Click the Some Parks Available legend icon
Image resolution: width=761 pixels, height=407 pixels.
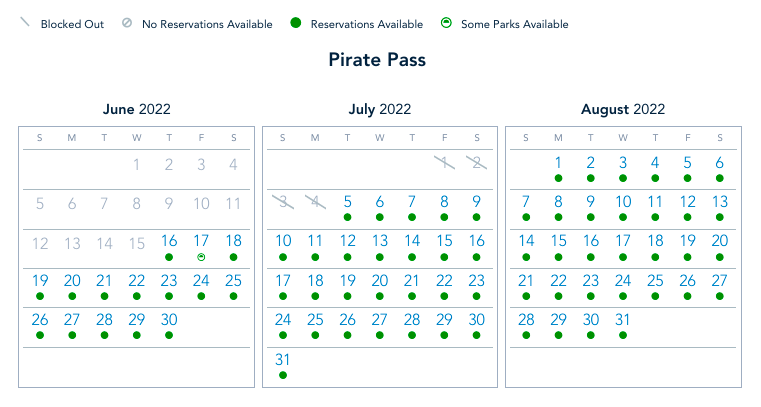pyautogui.click(x=445, y=23)
